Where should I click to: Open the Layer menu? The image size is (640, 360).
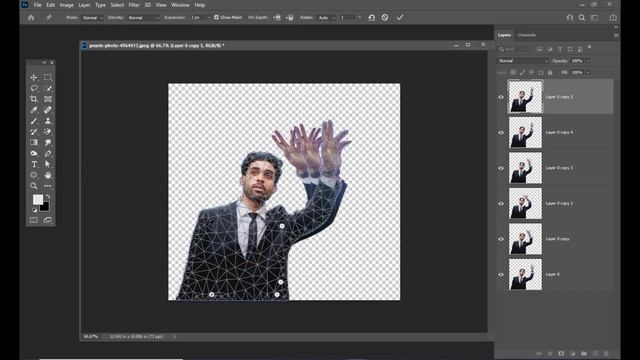(84, 5)
